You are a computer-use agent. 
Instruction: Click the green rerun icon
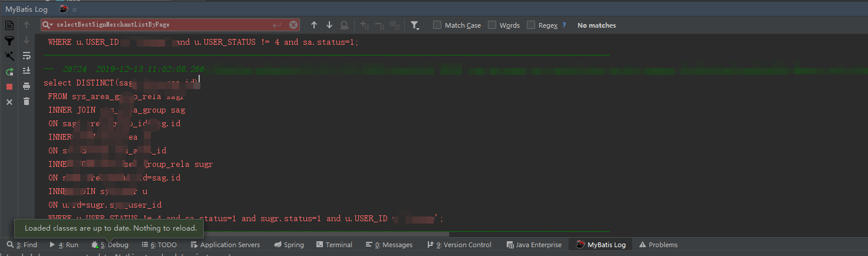click(9, 71)
